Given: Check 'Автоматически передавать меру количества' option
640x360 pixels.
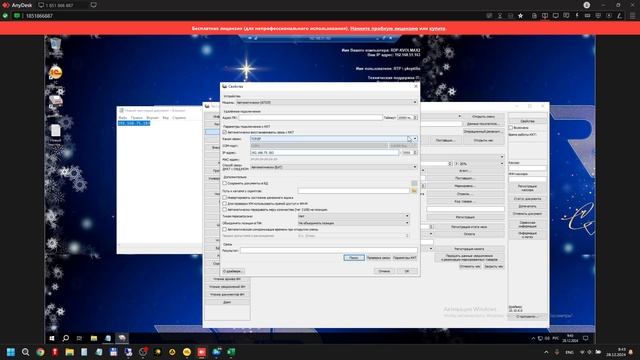Looking at the screenshot, I should tap(224, 209).
